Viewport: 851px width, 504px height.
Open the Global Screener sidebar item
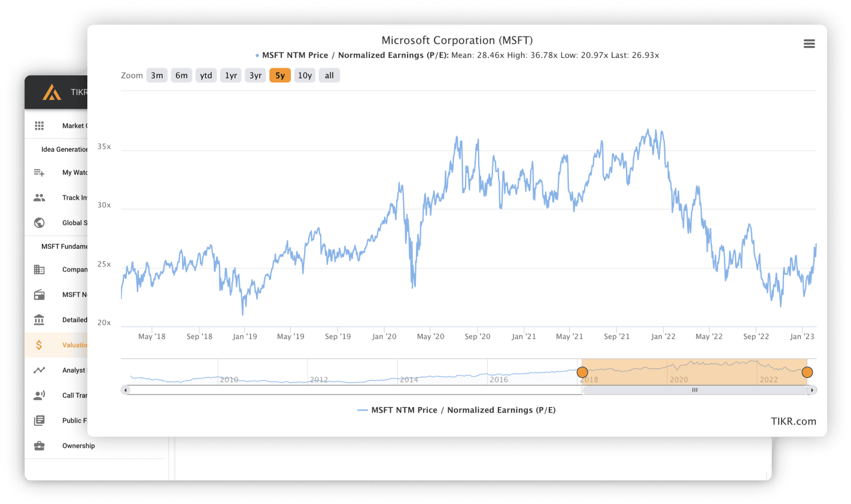56,223
